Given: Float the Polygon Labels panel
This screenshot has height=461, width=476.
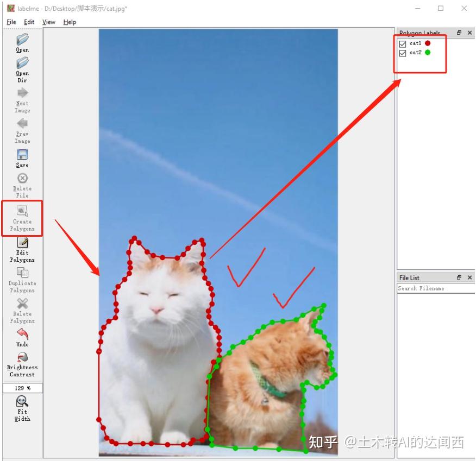Looking at the screenshot, I should pyautogui.click(x=459, y=33).
